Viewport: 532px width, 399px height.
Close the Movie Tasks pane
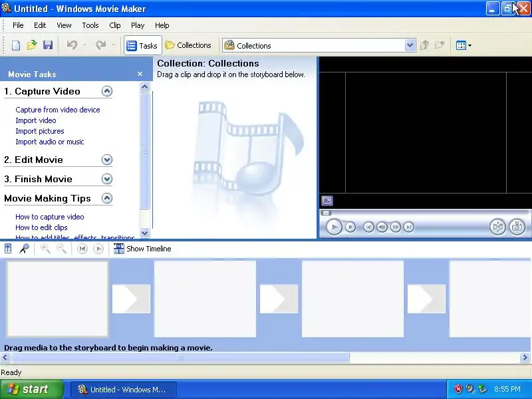(x=140, y=74)
